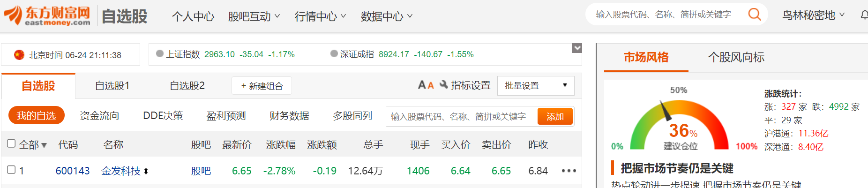Select the orange 自选股 tab
This screenshot has height=188, width=868.
38,86
